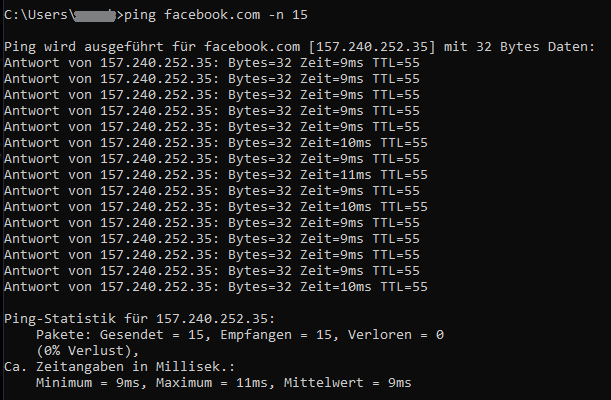Click the Gesendet = 15 value
The image size is (611, 400).
[x=155, y=335]
